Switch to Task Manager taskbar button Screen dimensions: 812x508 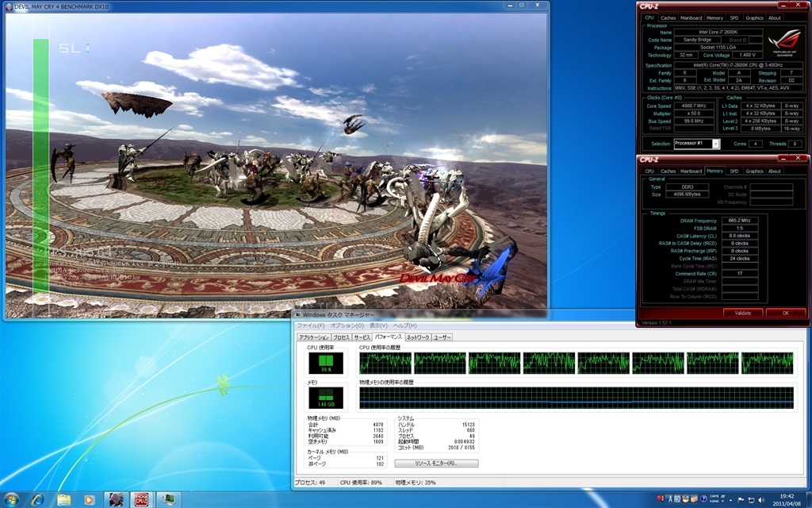point(168,500)
